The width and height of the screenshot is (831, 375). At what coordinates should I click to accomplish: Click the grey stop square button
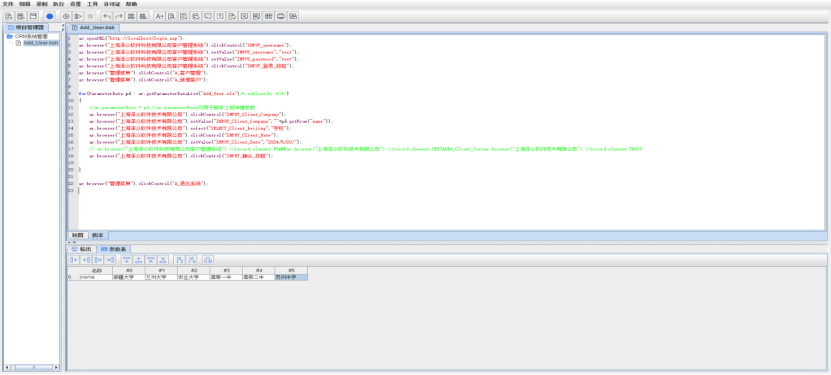pyautogui.click(x=90, y=16)
